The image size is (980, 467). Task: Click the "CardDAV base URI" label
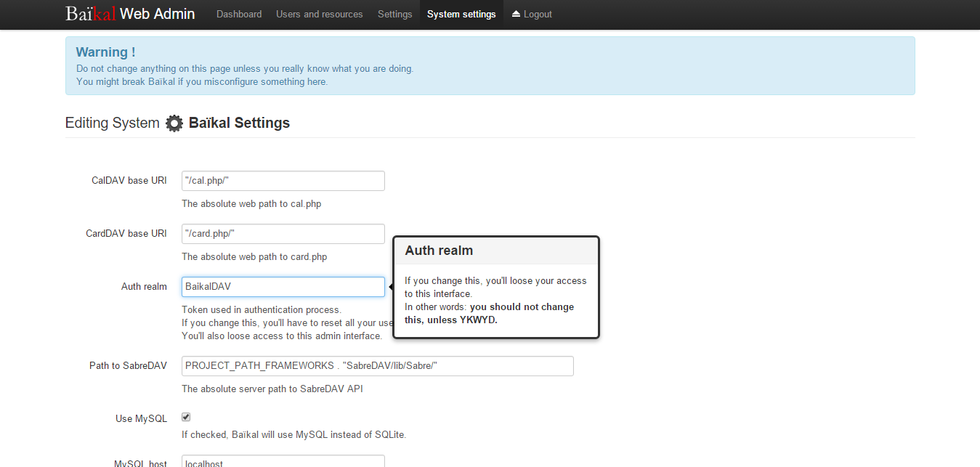tap(126, 234)
